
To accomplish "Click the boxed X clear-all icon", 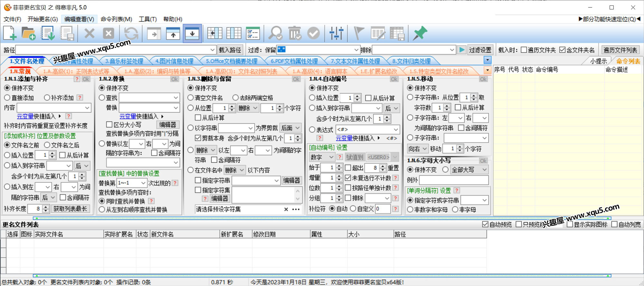I will point(109,33).
